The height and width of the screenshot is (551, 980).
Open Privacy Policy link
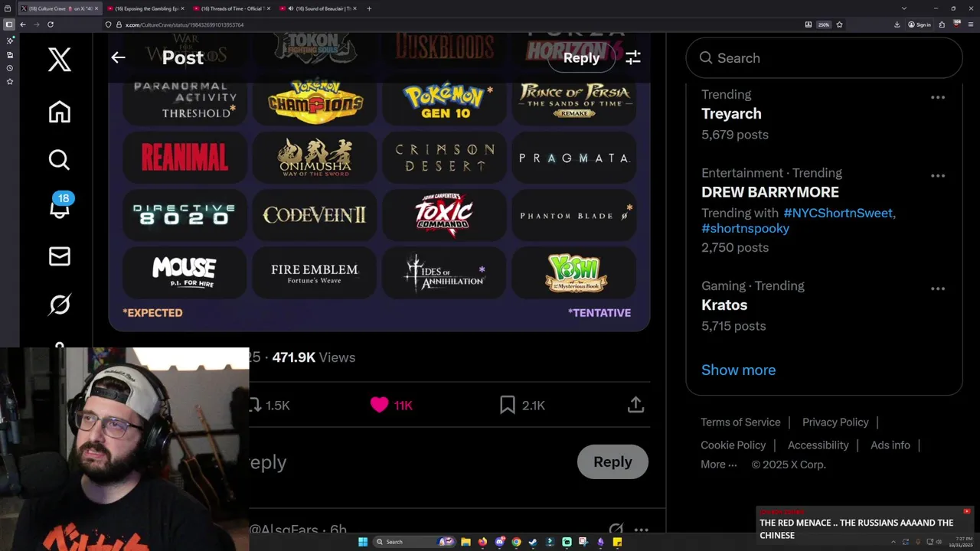[835, 422]
